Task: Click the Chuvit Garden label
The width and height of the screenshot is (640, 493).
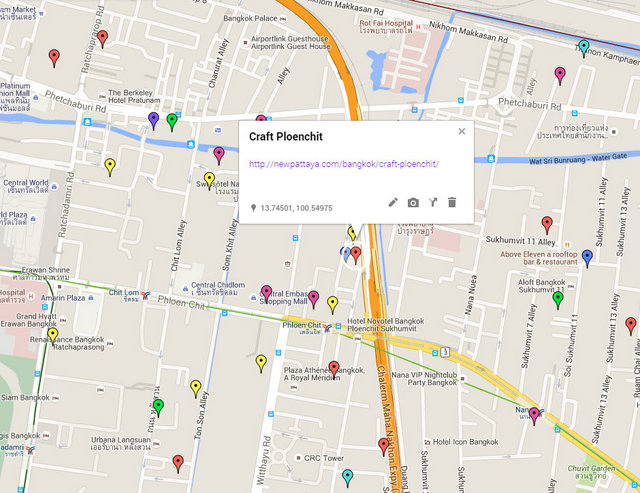Action: 591,472
